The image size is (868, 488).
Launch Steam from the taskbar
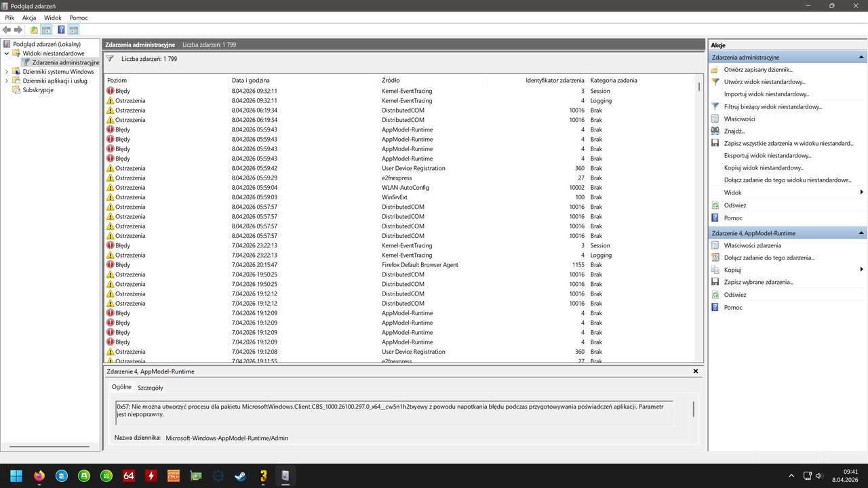coord(240,476)
